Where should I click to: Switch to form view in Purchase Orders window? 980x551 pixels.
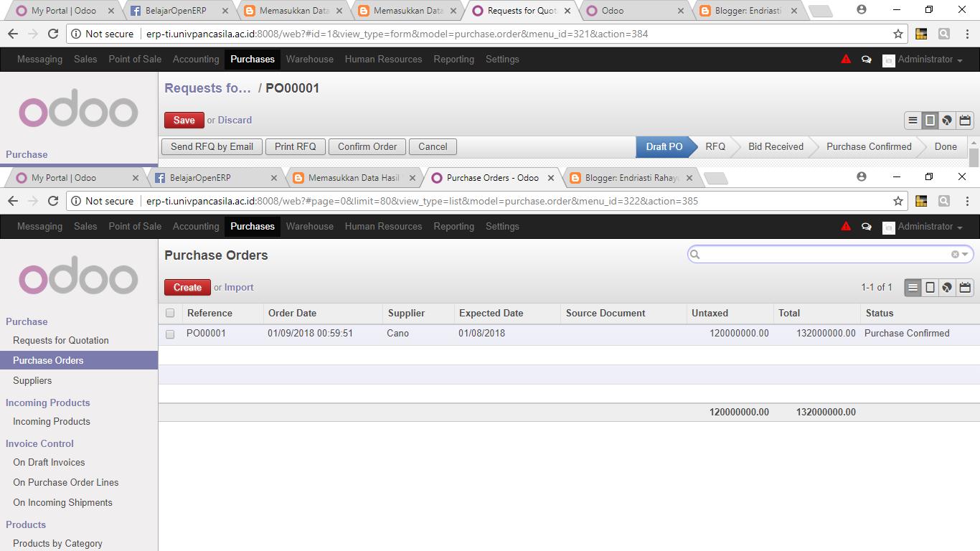(930, 288)
